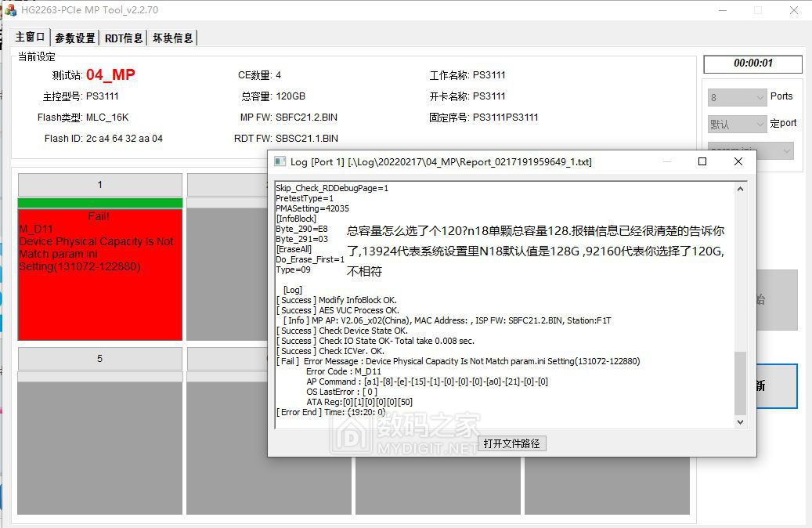812x528 pixels.
Task: Click the 工作名称 value PS3111
Action: [489, 75]
